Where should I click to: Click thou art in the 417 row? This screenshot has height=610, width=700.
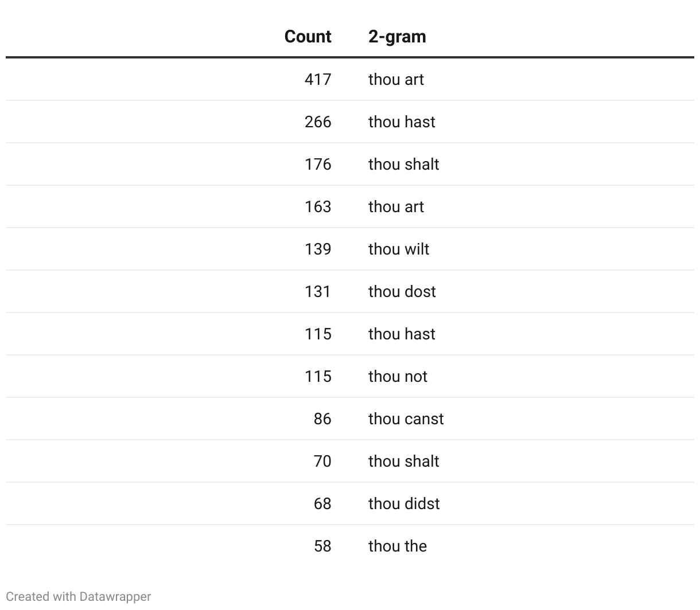(x=396, y=79)
